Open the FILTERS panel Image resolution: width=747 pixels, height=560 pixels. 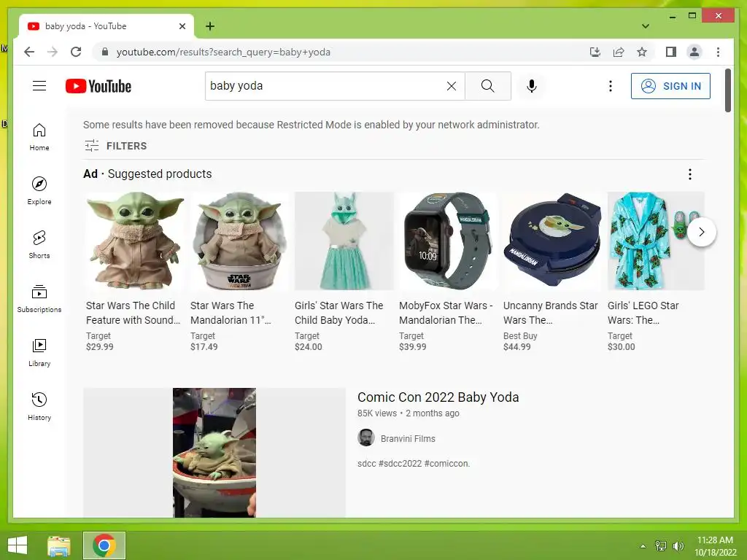(115, 146)
